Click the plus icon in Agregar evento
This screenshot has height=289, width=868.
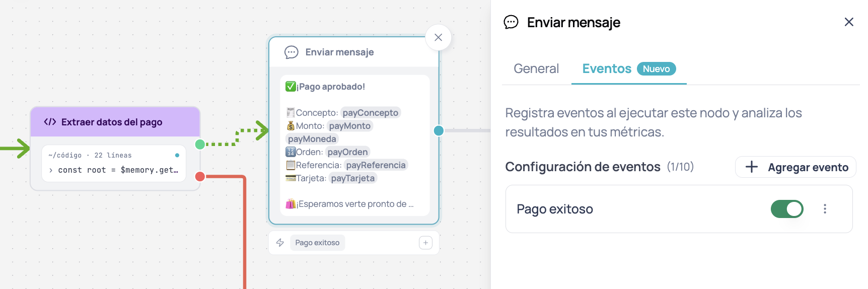pyautogui.click(x=752, y=167)
